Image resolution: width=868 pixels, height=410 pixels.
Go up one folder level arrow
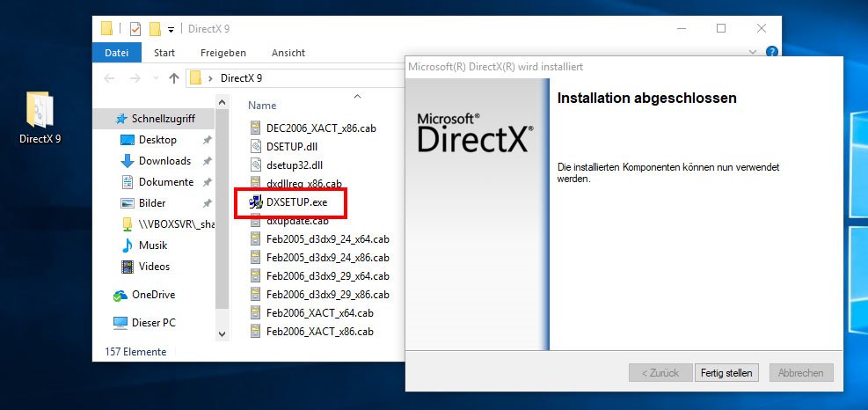point(173,78)
